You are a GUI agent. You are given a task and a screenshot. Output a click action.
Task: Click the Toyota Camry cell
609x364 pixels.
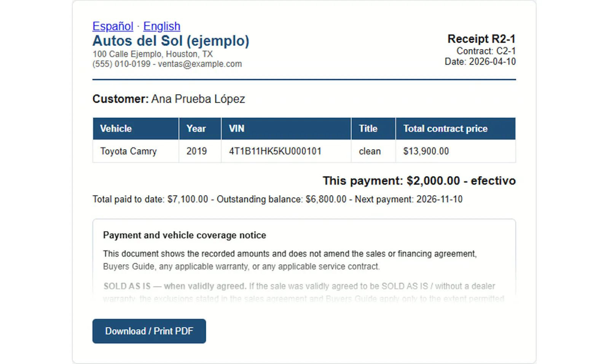[x=136, y=151]
